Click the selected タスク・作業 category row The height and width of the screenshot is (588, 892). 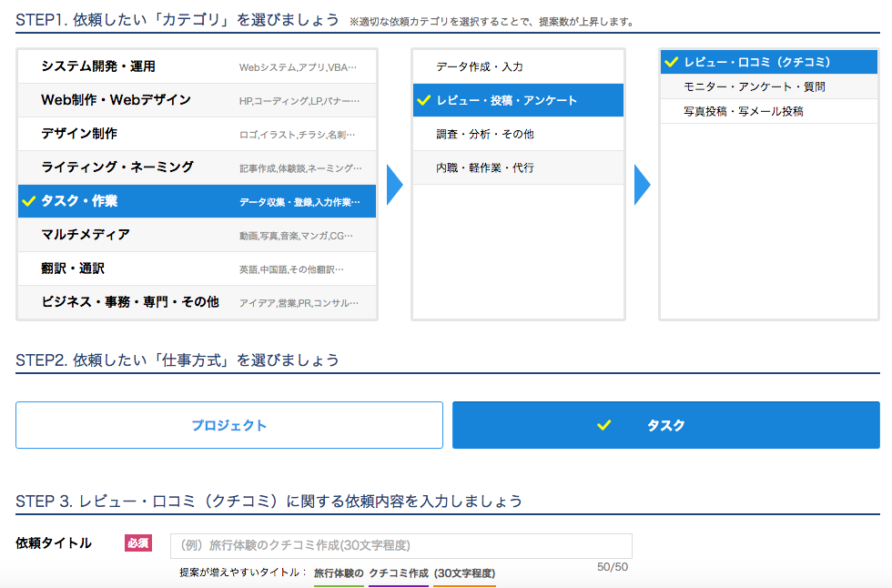click(197, 201)
